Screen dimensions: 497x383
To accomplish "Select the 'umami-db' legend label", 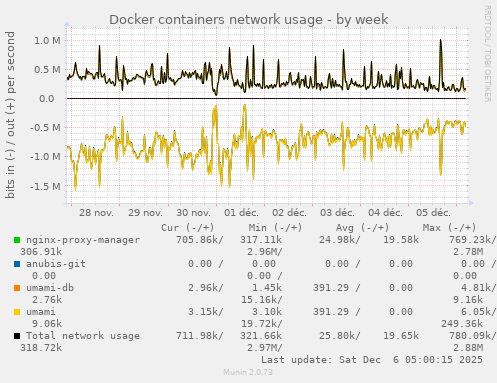I will click(50, 288).
